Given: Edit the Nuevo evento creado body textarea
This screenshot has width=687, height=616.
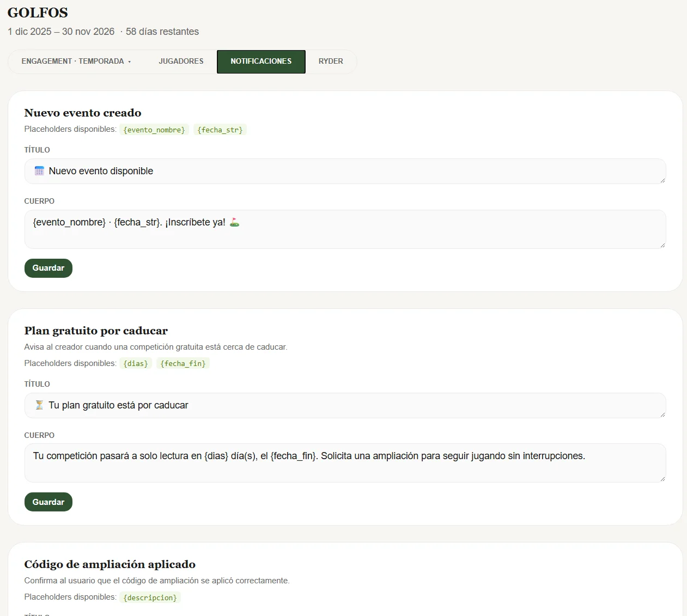Looking at the screenshot, I should (x=345, y=229).
